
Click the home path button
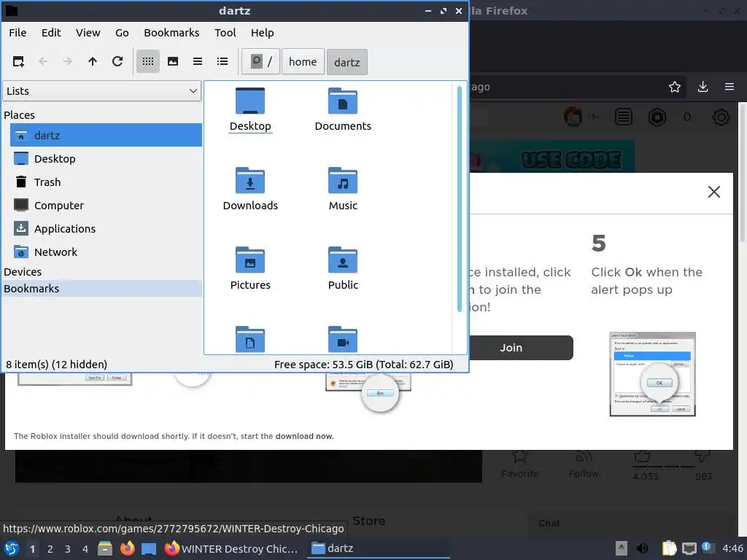pyautogui.click(x=303, y=61)
